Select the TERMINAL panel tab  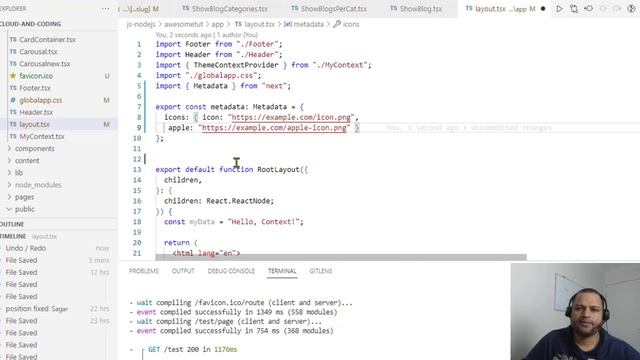(282, 271)
